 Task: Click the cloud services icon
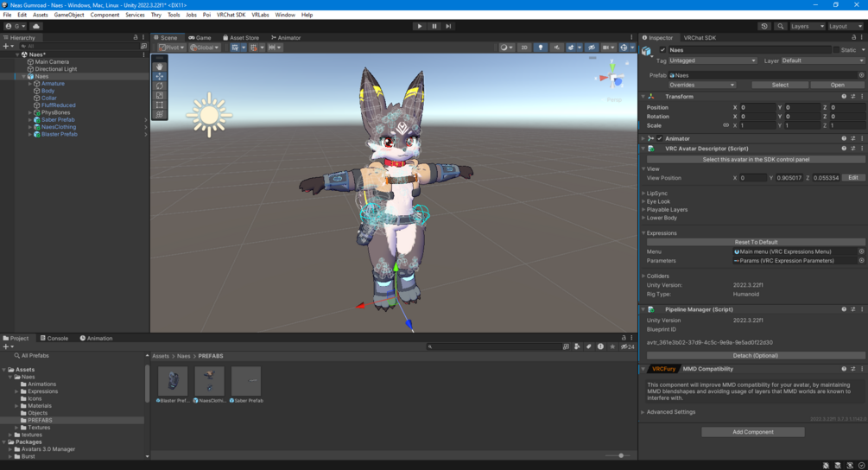(36, 26)
